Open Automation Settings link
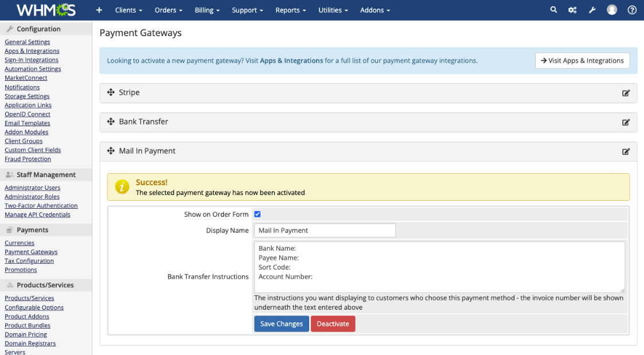The height and width of the screenshot is (355, 644). pyautogui.click(x=33, y=69)
